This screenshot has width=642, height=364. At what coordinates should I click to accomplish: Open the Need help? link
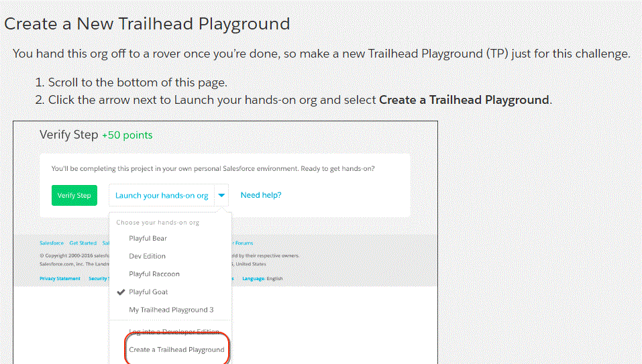[x=261, y=195]
